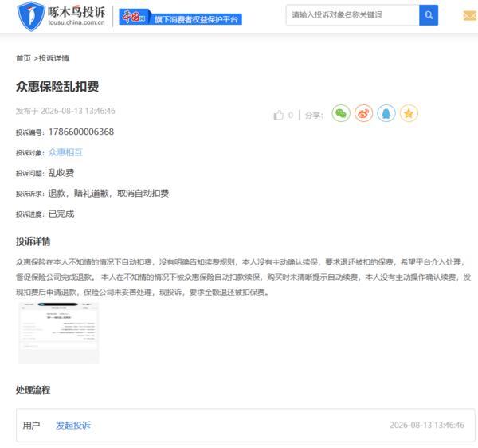Share to Qzone star icon
Screen dimensions: 478x448
[x=409, y=113]
